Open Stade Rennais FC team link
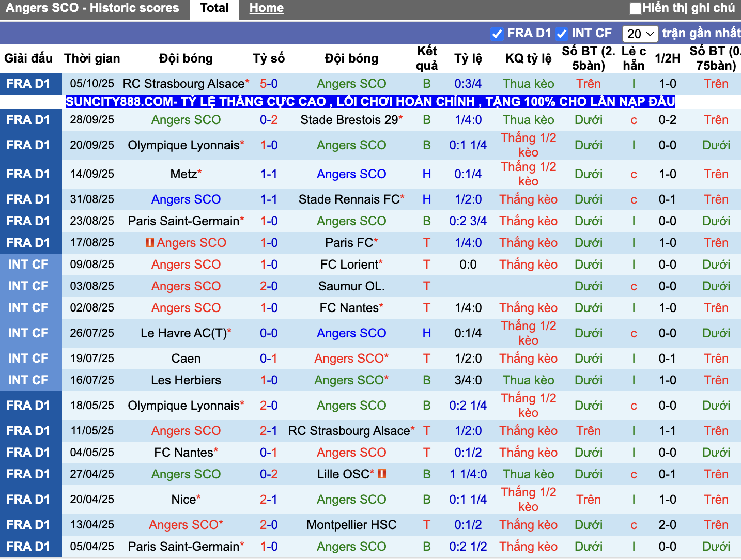 [349, 199]
